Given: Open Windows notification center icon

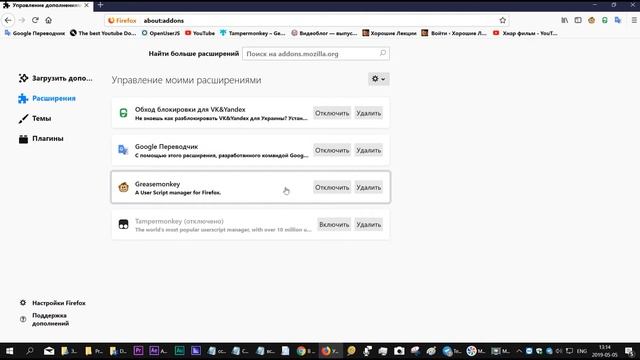Looking at the screenshot, I should point(629,351).
